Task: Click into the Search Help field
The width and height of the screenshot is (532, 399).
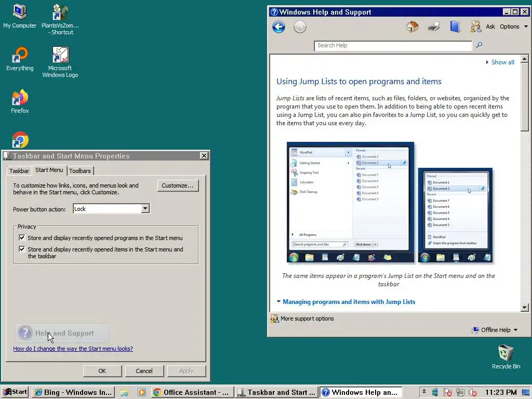Action: pos(393,46)
